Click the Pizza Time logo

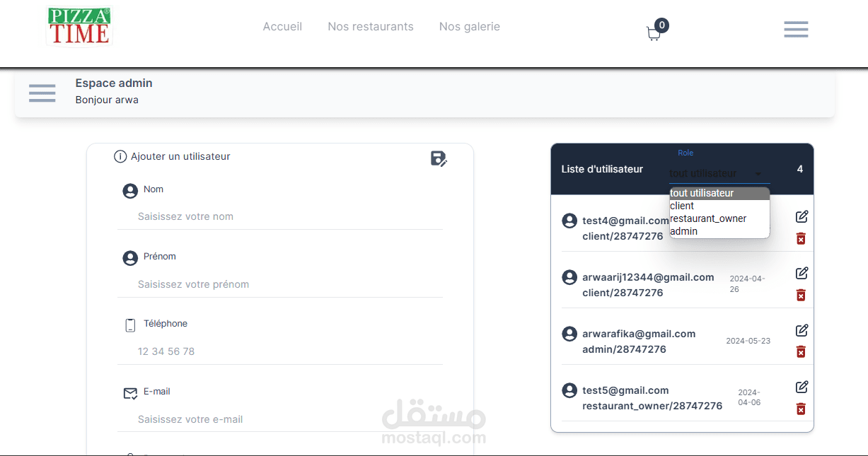coord(79,26)
